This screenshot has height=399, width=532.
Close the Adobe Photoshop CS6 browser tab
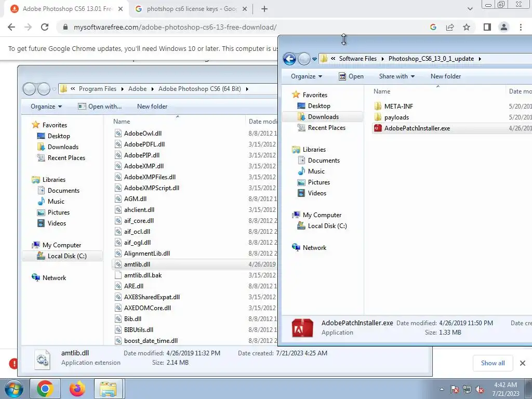point(121,9)
